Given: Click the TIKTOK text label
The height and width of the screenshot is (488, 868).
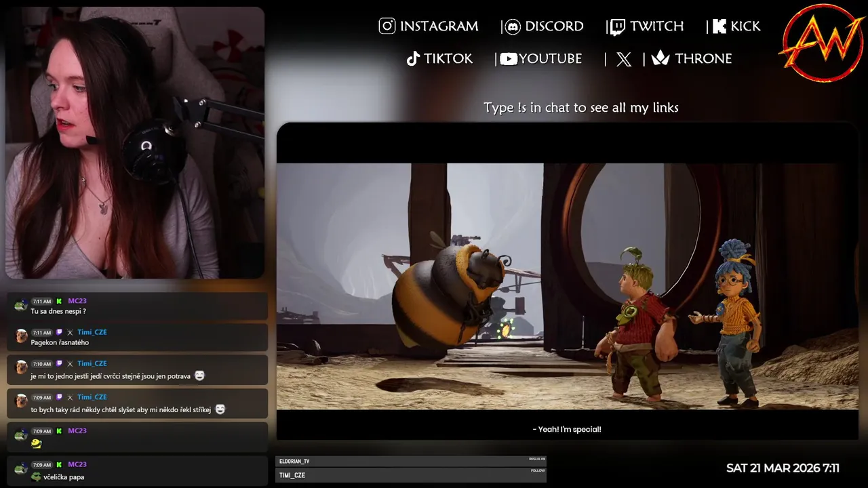Looking at the screenshot, I should pos(448,59).
